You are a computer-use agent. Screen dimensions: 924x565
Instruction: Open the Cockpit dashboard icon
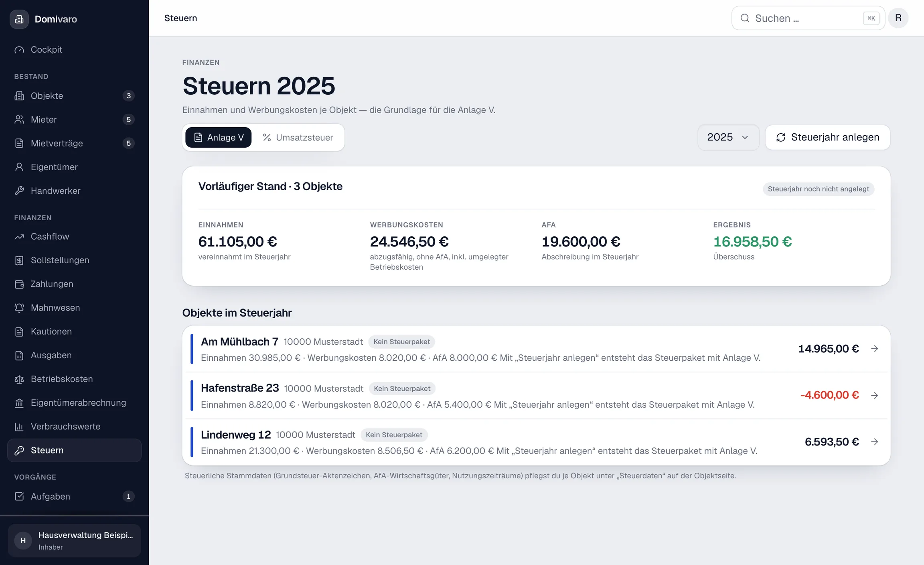click(x=19, y=50)
